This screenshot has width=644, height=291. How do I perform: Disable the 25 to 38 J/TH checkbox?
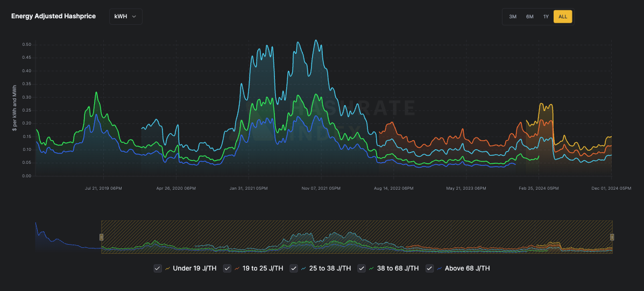point(294,268)
